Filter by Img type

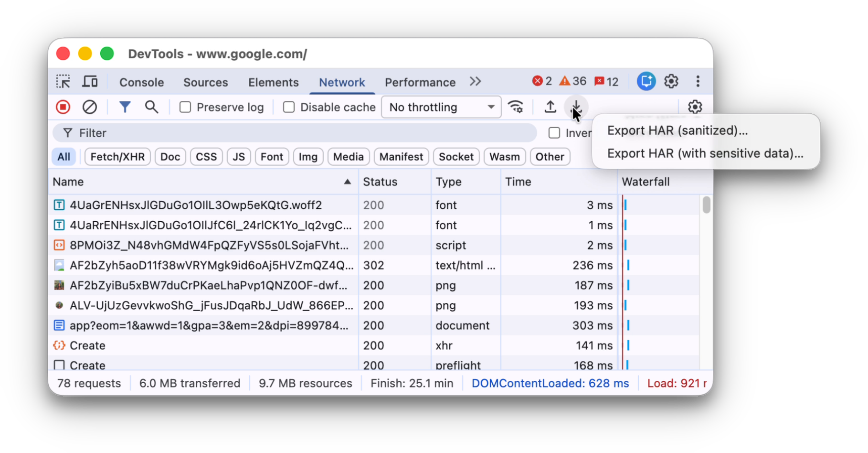(x=308, y=157)
